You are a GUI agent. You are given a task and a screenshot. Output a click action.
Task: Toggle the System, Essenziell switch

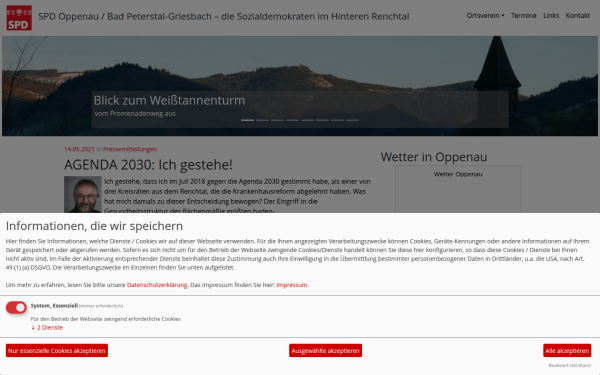tap(16, 307)
